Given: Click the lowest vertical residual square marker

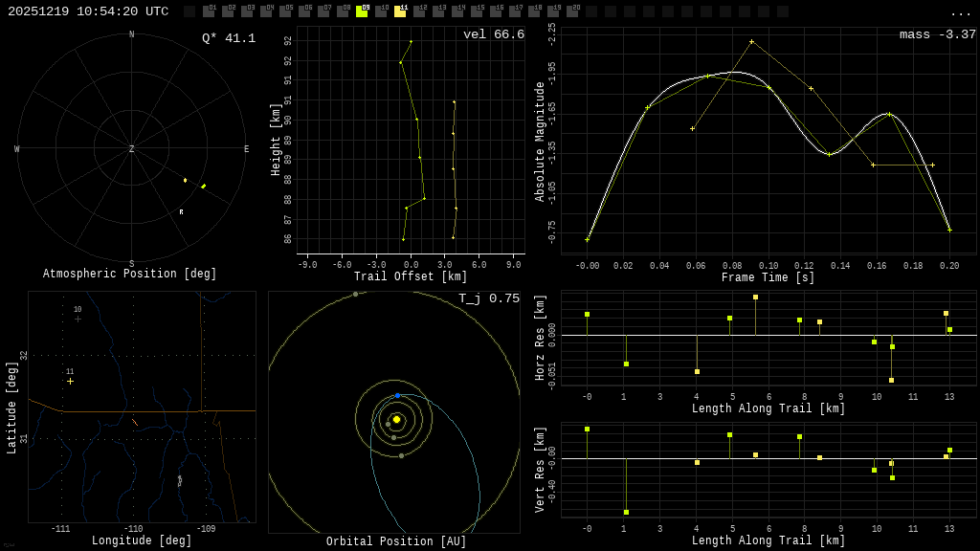Looking at the screenshot, I should tap(626, 513).
